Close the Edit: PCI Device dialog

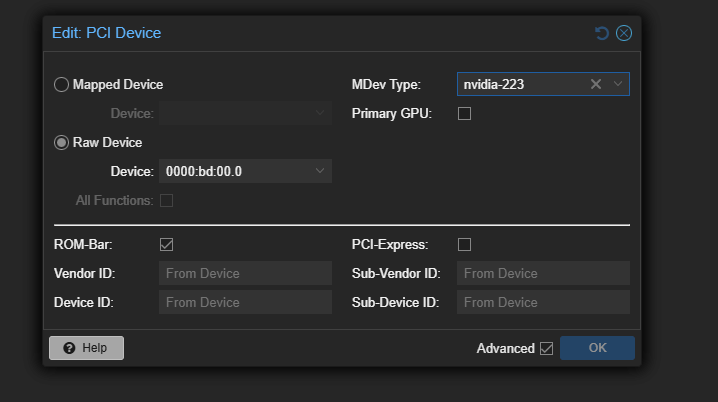coord(623,33)
